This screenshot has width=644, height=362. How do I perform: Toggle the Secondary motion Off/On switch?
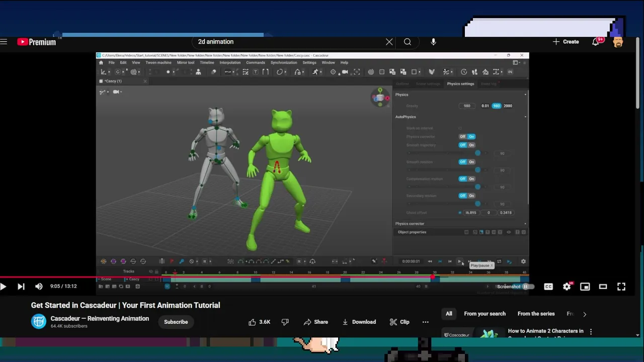coord(467,196)
